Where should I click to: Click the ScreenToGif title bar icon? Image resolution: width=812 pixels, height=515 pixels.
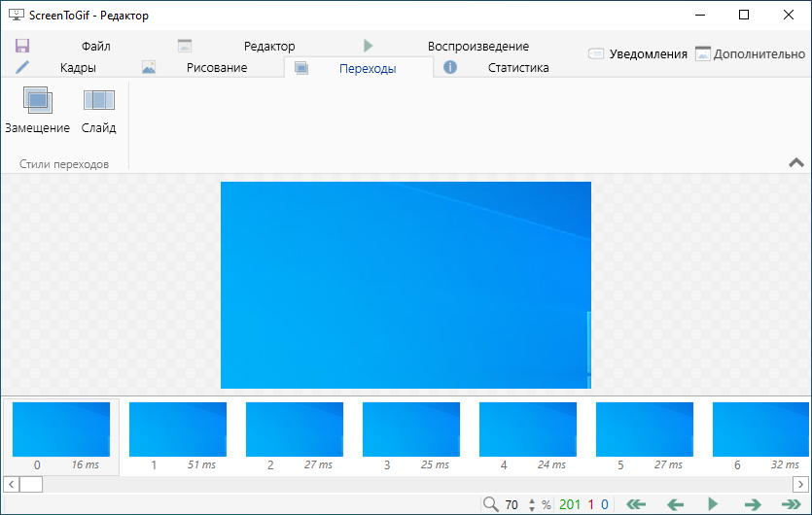click(17, 15)
